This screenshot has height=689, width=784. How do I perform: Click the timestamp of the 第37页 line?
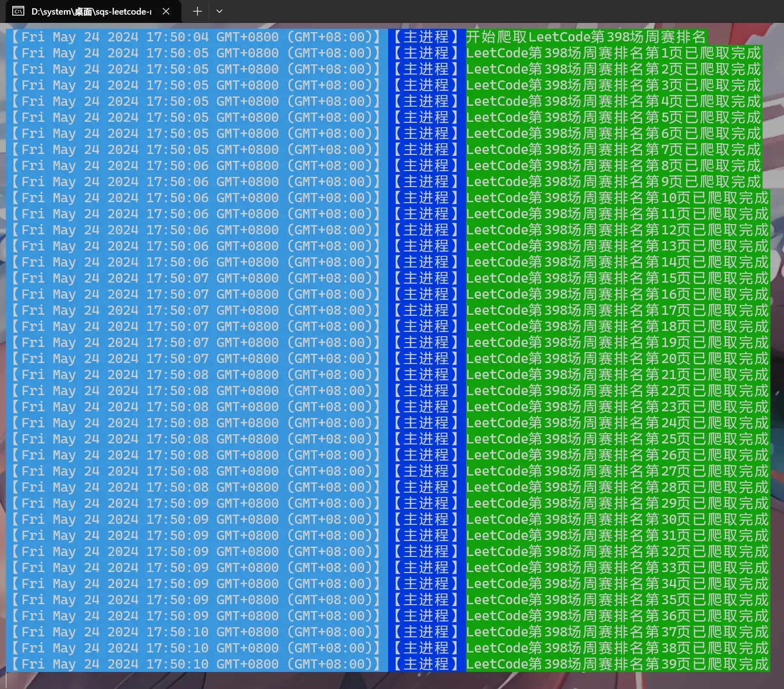pyautogui.click(x=195, y=632)
